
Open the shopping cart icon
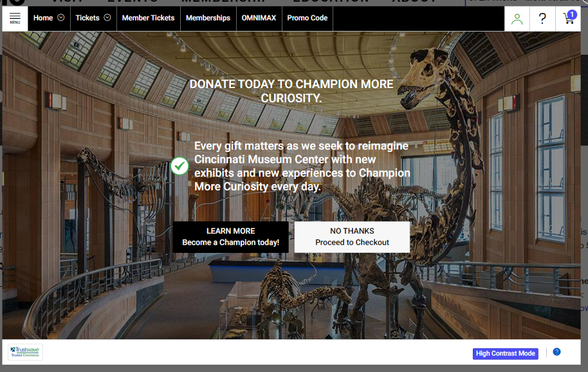tap(568, 19)
